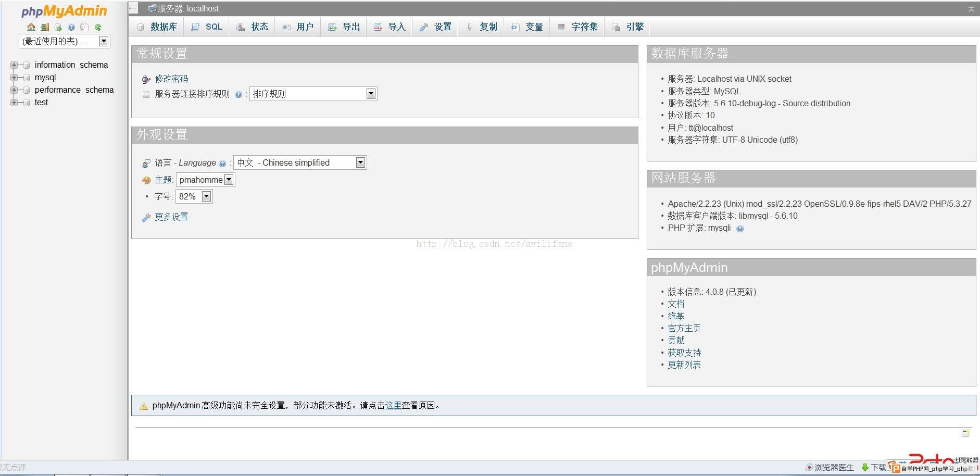Image resolution: width=980 pixels, height=476 pixels.
Task: Click the performance_schema database cylinder icon
Action: tap(27, 90)
